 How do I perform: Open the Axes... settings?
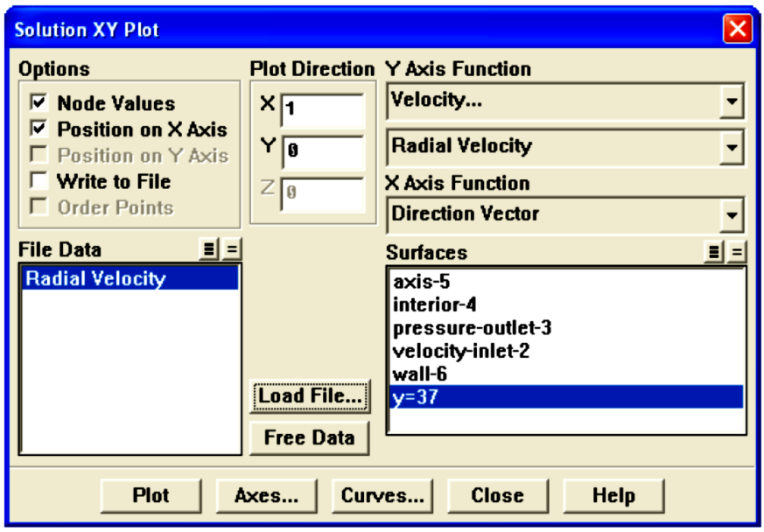pyautogui.click(x=266, y=495)
